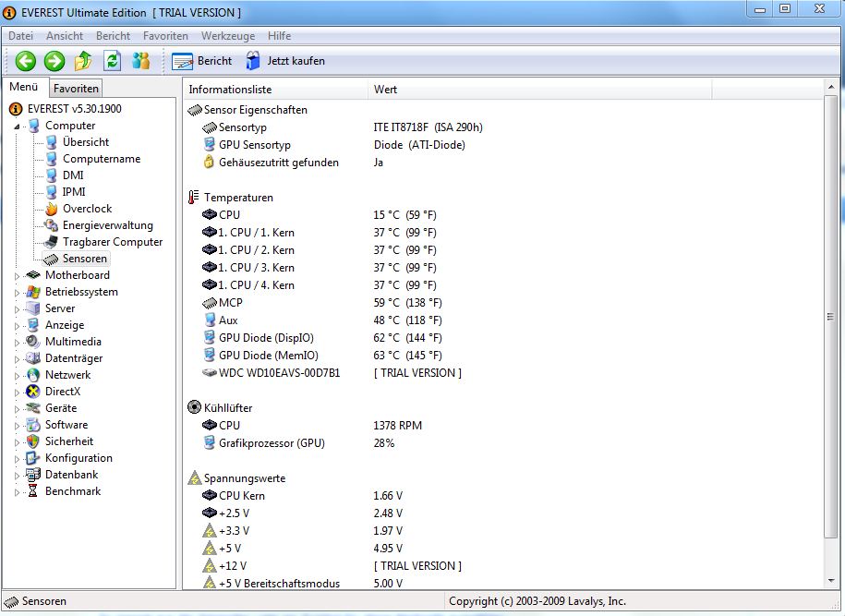
Task: Click the Benchmark hourglass icon
Action: [x=33, y=491]
